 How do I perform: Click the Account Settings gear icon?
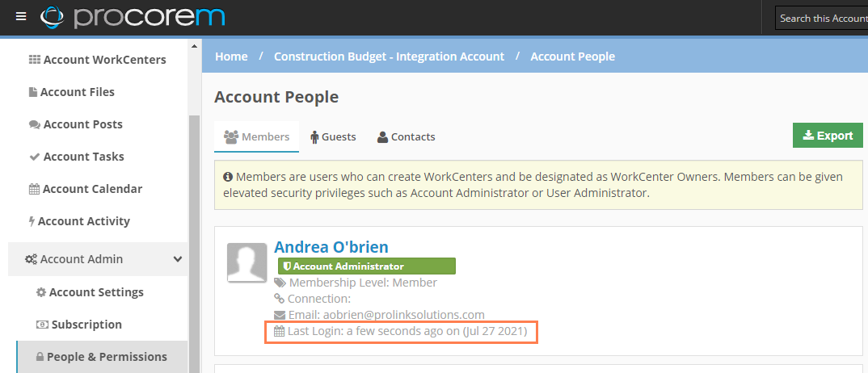click(x=41, y=291)
